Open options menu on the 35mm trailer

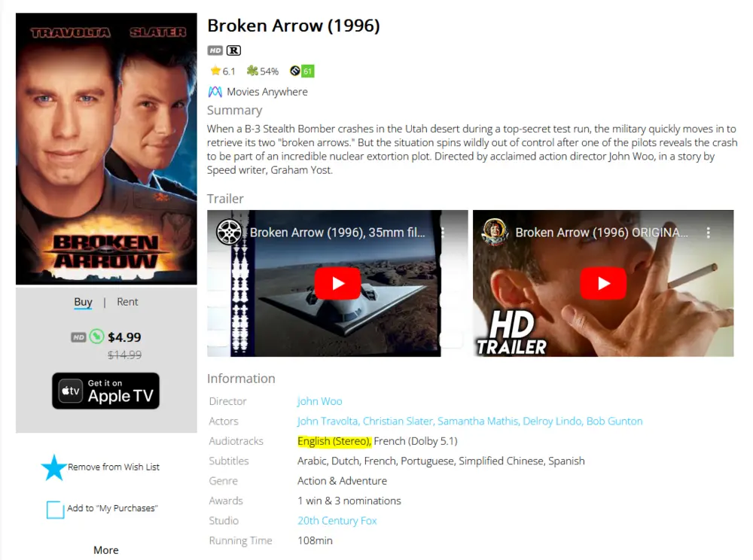442,233
